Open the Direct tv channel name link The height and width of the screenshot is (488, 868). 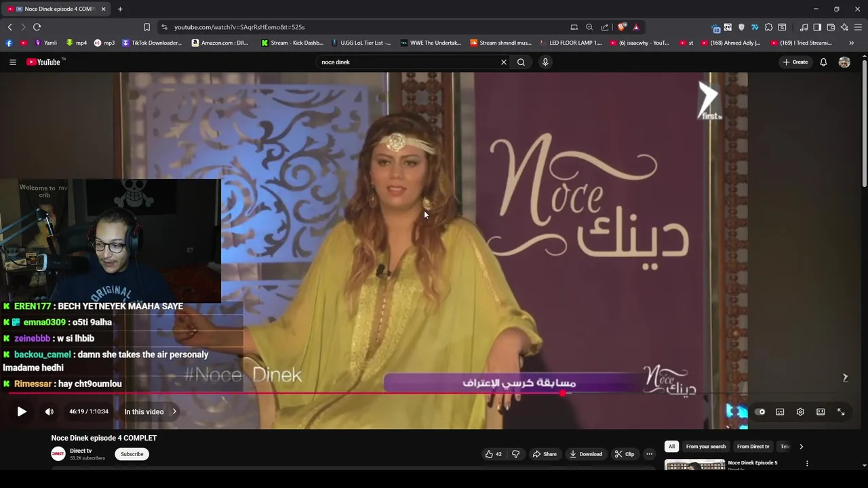81,451
